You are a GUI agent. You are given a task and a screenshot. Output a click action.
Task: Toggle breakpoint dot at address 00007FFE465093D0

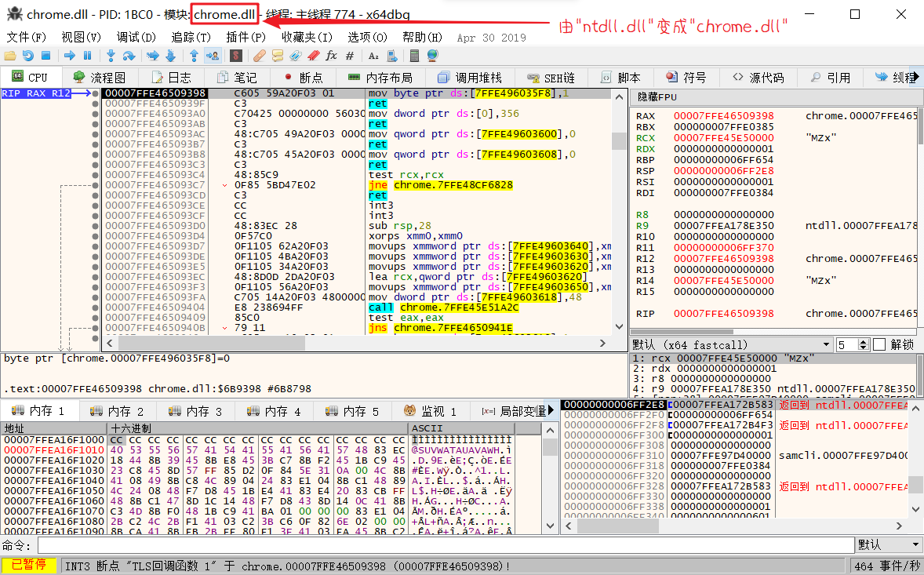(96, 226)
